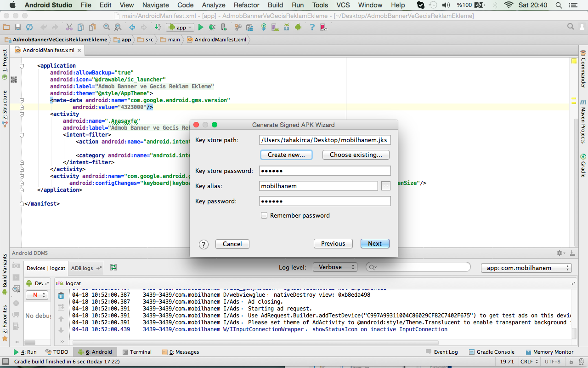
Task: Click Previous in the APK wizard
Action: [x=333, y=244]
